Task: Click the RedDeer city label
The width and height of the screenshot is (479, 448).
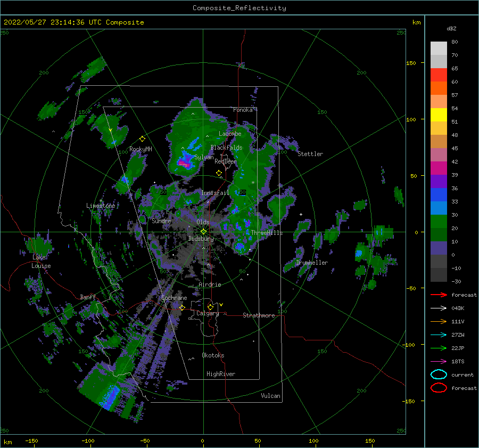Action: click(226, 161)
